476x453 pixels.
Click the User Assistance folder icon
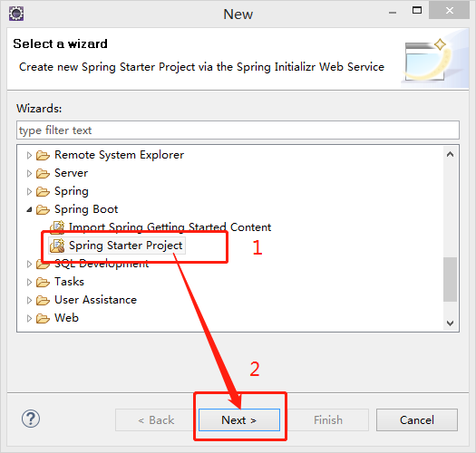(43, 301)
